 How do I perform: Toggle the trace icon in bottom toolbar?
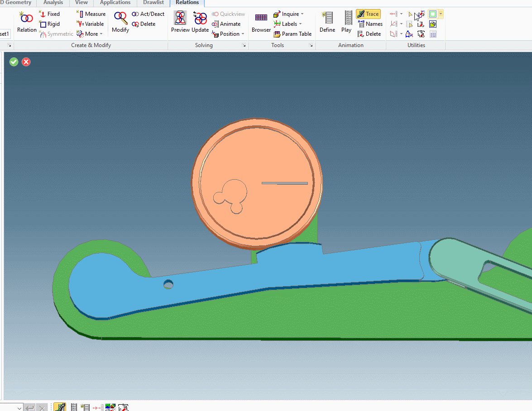[x=60, y=407]
